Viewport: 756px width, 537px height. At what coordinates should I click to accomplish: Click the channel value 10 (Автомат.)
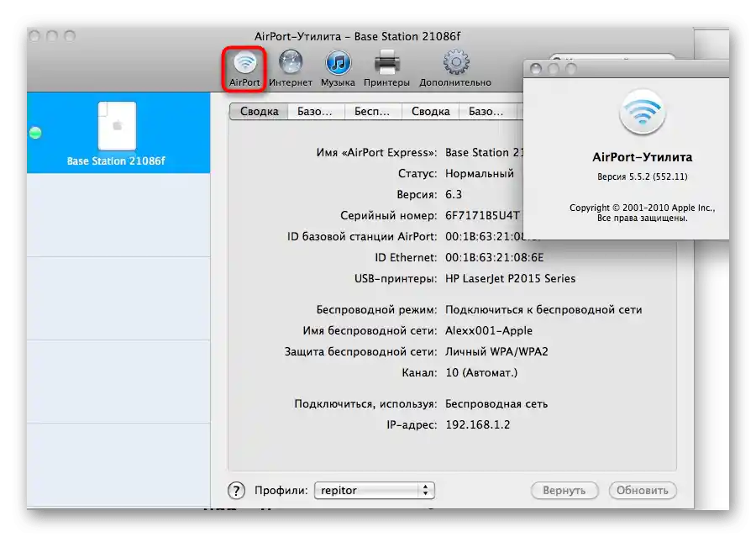[480, 372]
